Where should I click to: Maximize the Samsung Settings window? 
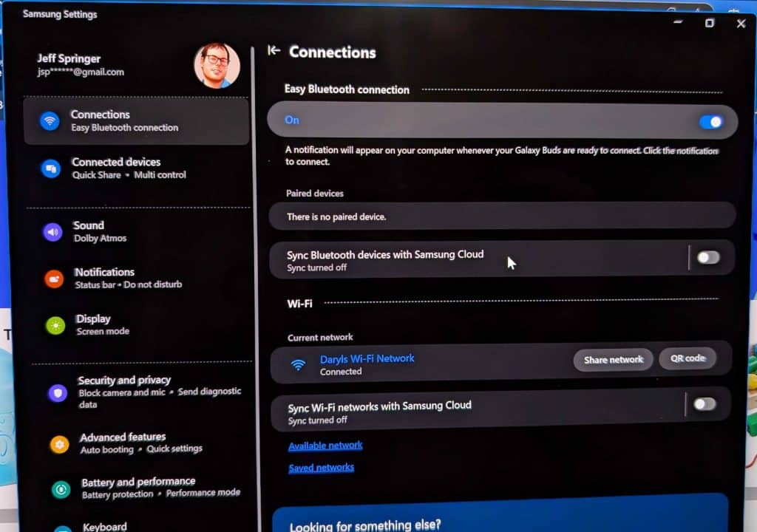(709, 23)
